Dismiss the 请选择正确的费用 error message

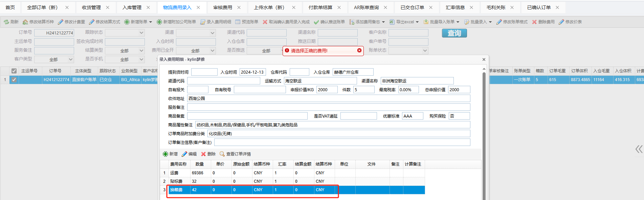click(359, 50)
